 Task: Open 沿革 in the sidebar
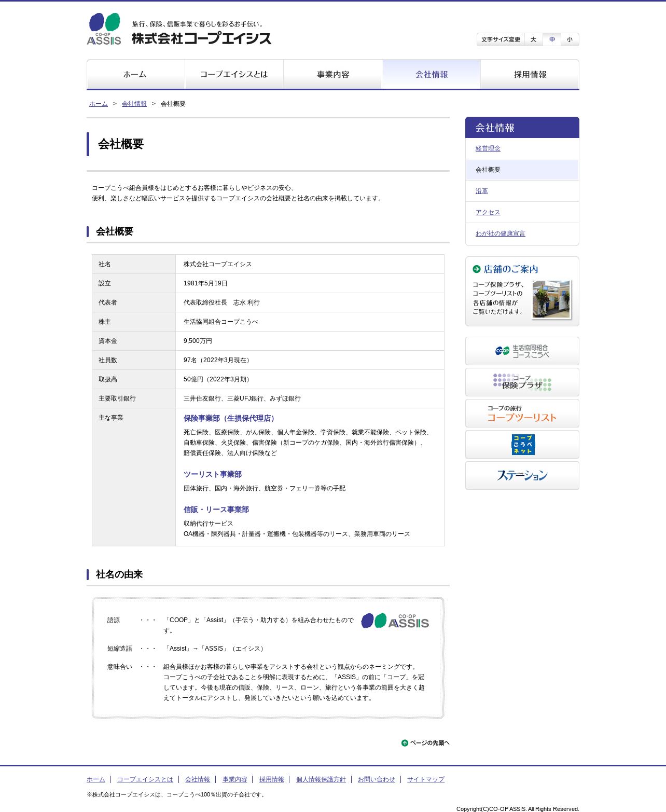pyautogui.click(x=482, y=191)
